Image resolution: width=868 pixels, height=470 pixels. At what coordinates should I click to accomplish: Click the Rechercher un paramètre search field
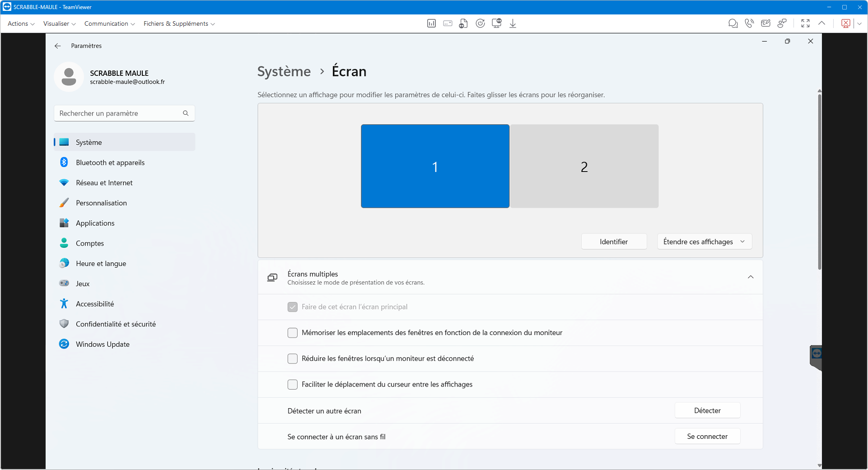click(x=120, y=113)
